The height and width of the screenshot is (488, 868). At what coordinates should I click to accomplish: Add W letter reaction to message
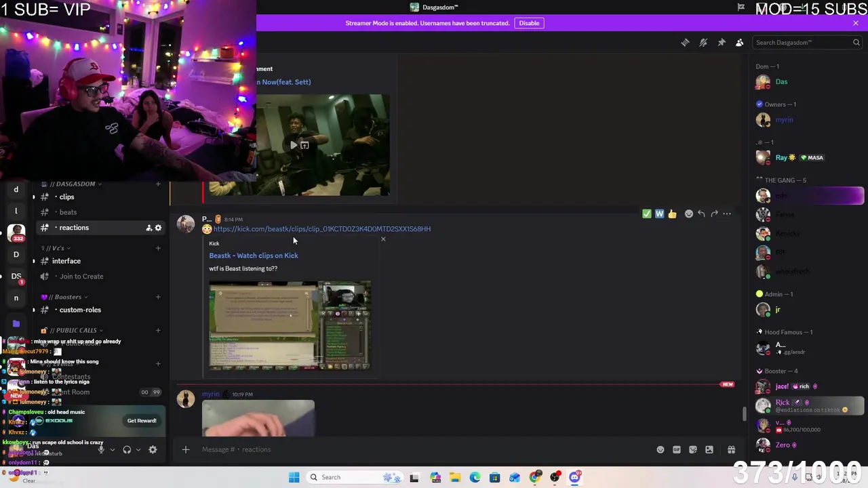[x=659, y=213]
